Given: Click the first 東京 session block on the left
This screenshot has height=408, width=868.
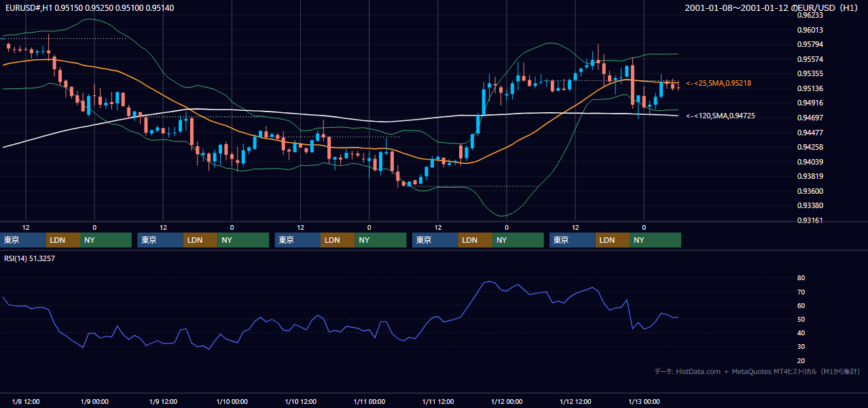Looking at the screenshot, I should [x=23, y=240].
